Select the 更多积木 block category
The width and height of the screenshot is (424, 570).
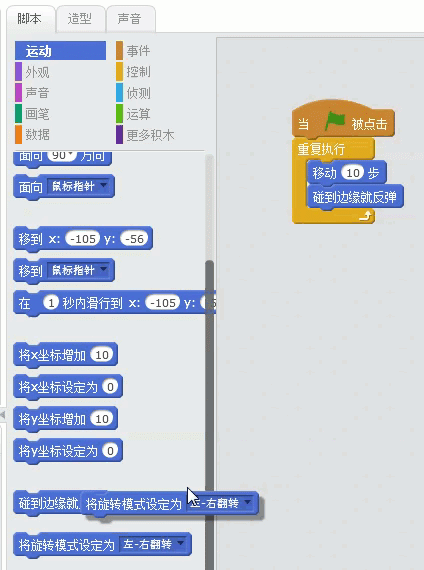pos(150,135)
